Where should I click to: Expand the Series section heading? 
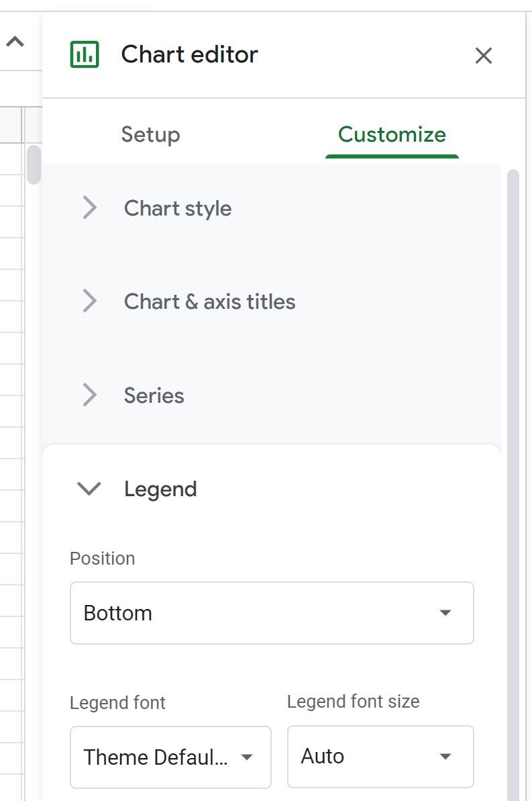[154, 395]
